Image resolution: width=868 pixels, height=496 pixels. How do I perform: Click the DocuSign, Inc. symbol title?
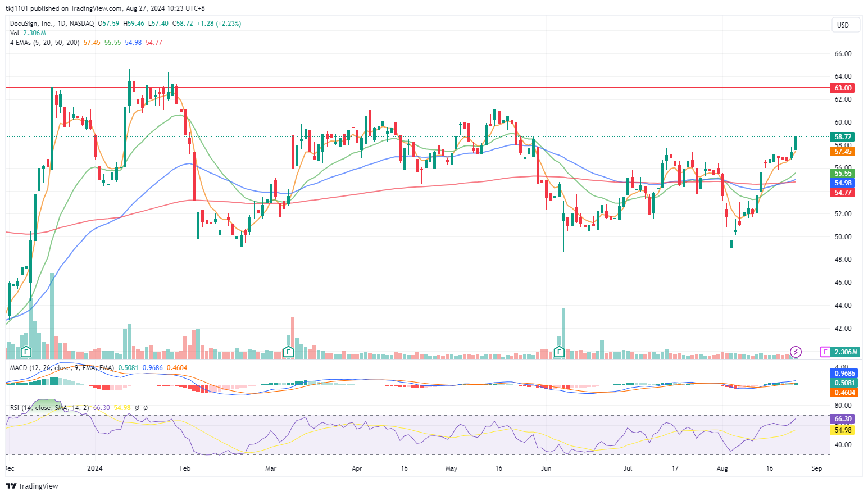pyautogui.click(x=32, y=24)
